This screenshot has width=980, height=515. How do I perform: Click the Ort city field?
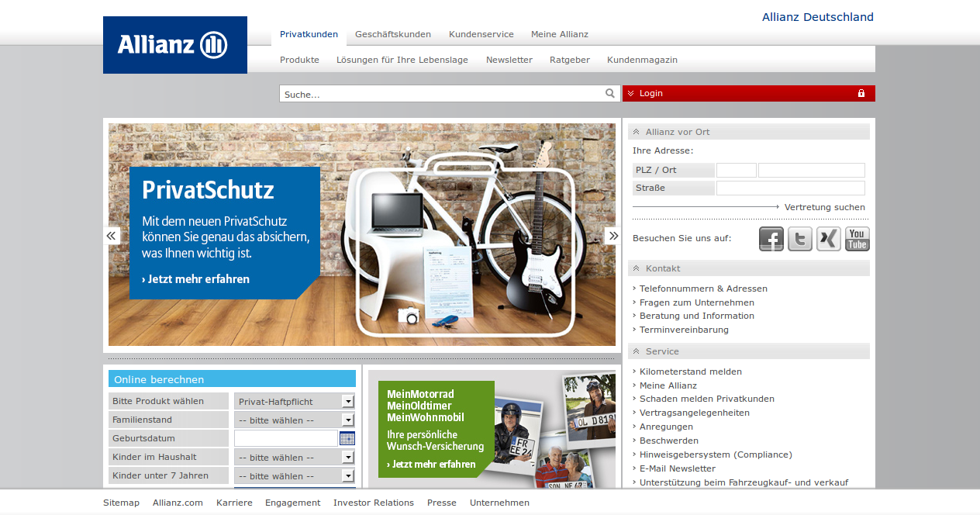[x=812, y=170]
